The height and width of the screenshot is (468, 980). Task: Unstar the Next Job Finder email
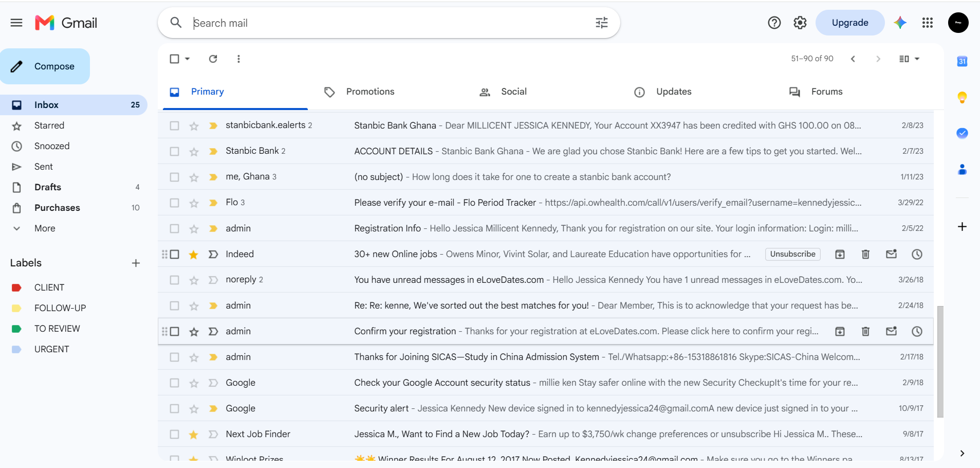click(x=194, y=434)
